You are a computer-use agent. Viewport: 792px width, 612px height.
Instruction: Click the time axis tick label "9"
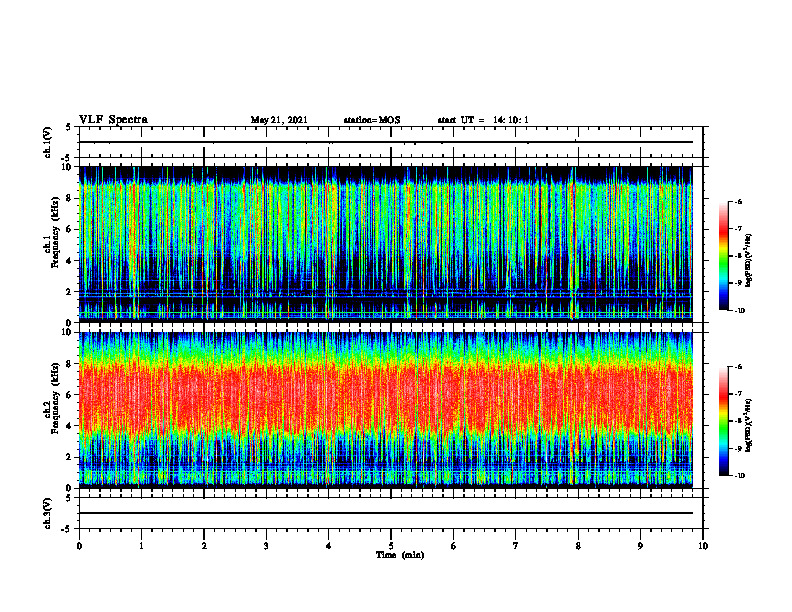coord(640,546)
